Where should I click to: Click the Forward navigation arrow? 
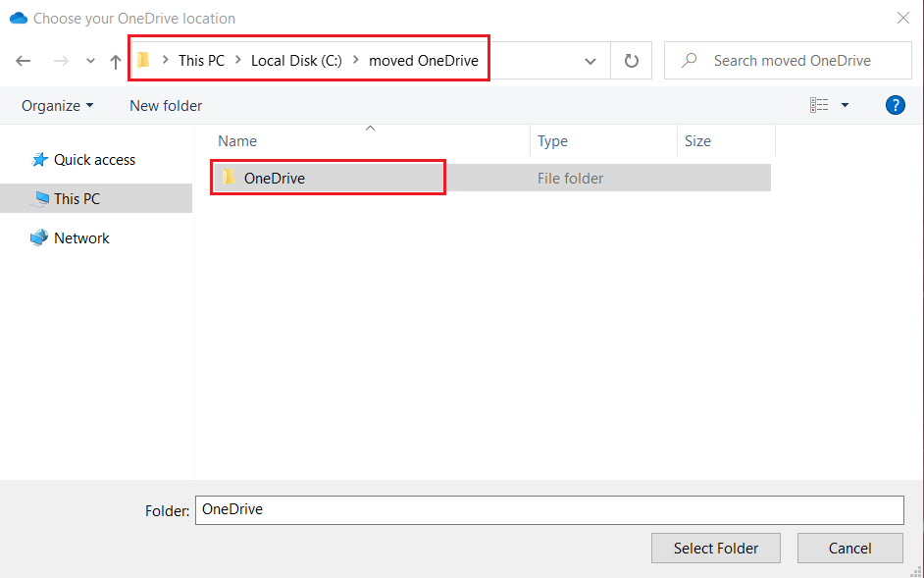(x=61, y=61)
